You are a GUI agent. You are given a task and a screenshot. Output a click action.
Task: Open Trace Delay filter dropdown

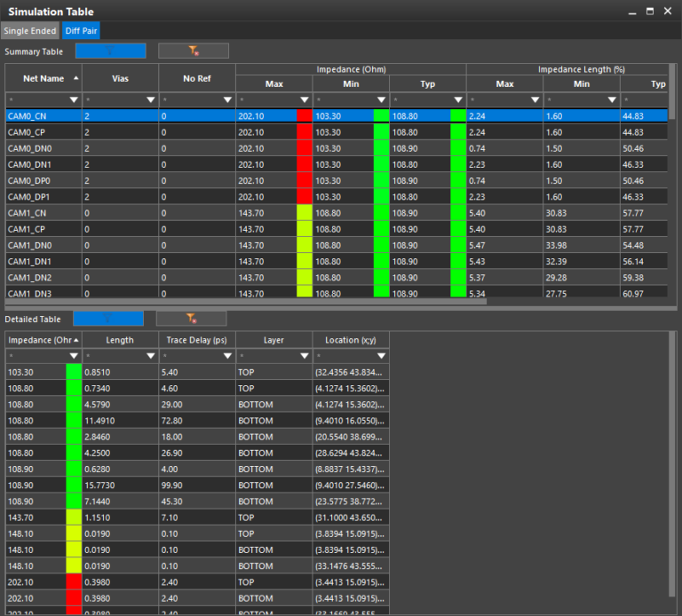(226, 356)
